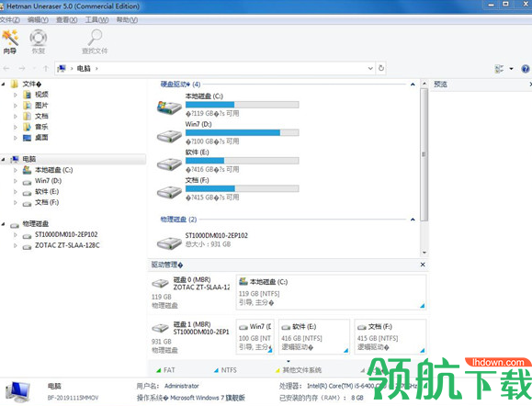Click computer icon in address bar
Viewport: 532px width, 406px height.
click(x=62, y=69)
